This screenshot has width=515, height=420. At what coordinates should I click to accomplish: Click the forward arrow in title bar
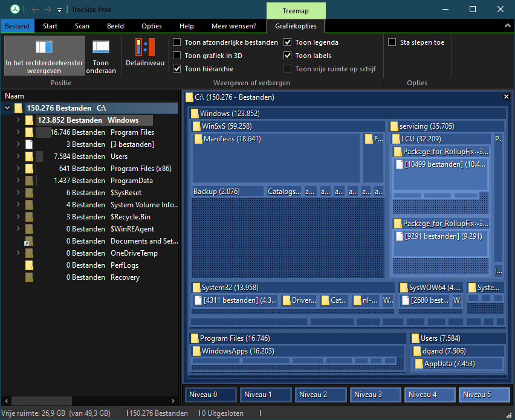point(48,10)
